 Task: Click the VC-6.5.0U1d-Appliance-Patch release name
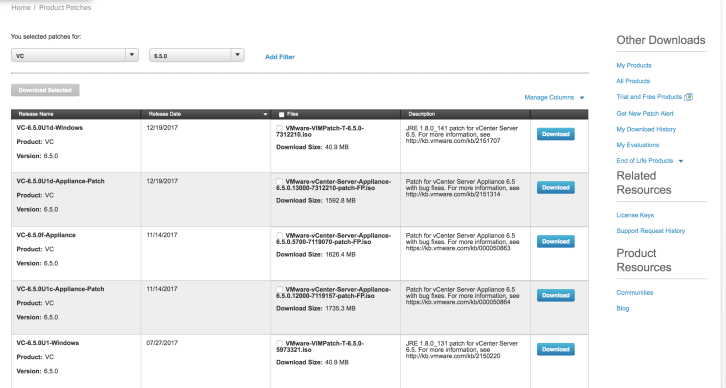61,181
